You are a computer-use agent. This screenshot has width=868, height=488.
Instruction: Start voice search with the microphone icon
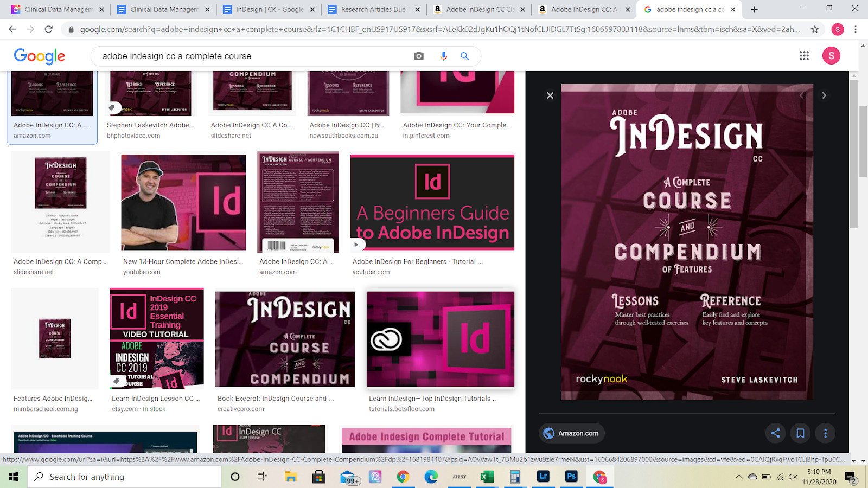click(x=443, y=56)
